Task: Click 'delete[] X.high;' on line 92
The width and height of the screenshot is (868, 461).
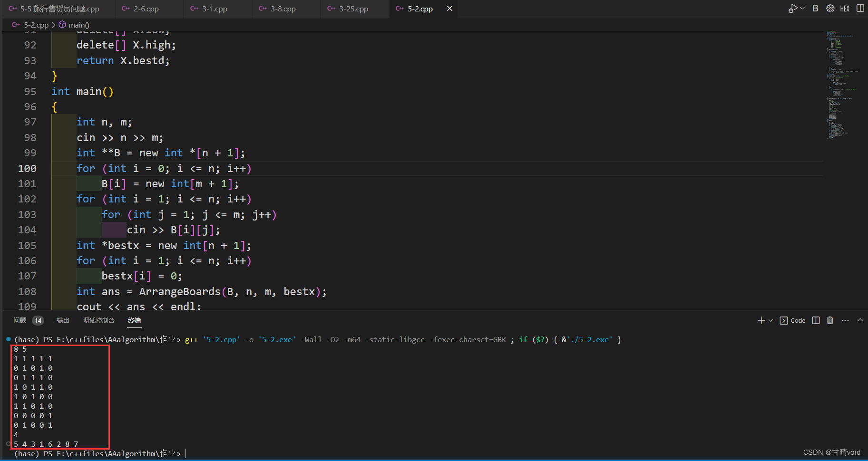Action: click(x=126, y=45)
